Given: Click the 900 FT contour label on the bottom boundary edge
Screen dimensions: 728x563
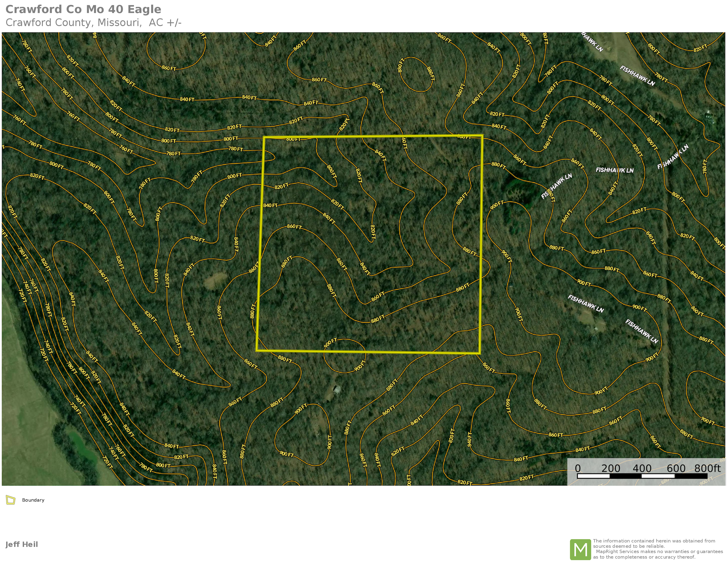Looking at the screenshot, I should [x=330, y=343].
